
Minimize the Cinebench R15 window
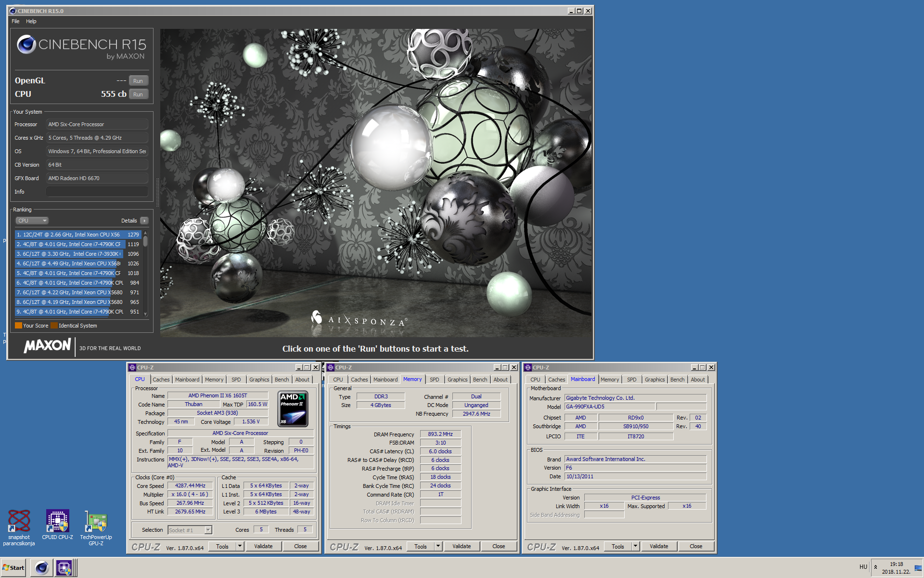tap(571, 11)
